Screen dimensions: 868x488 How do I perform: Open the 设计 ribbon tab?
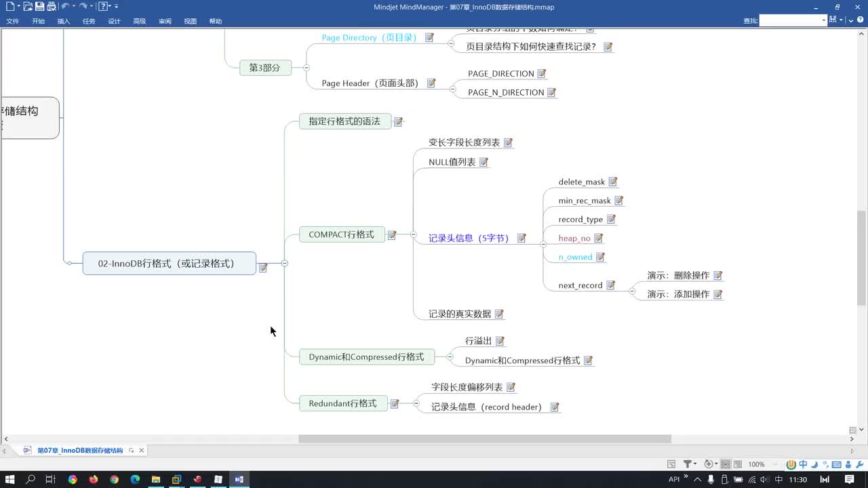(114, 21)
